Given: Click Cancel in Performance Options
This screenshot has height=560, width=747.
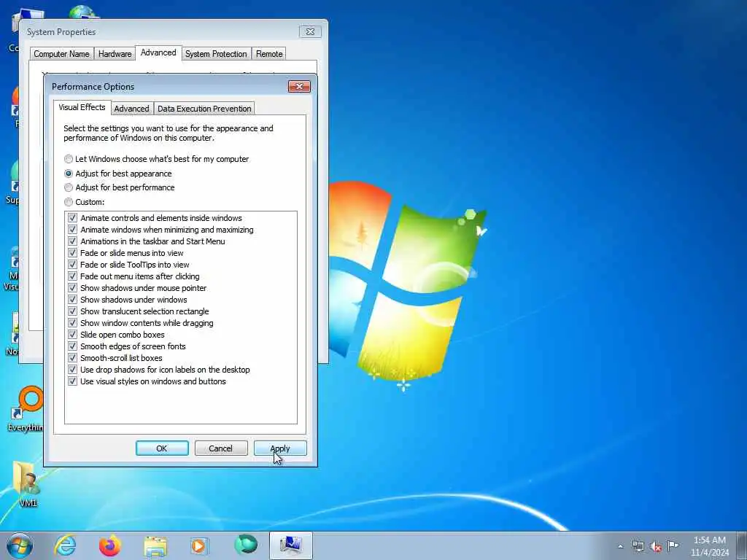Looking at the screenshot, I should (x=221, y=448).
